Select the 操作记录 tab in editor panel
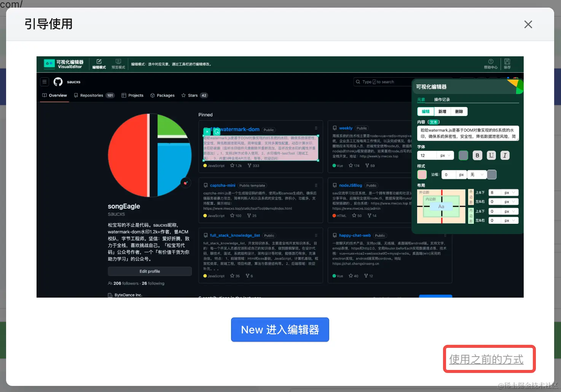Screen dimensions: 561x392 [442, 100]
